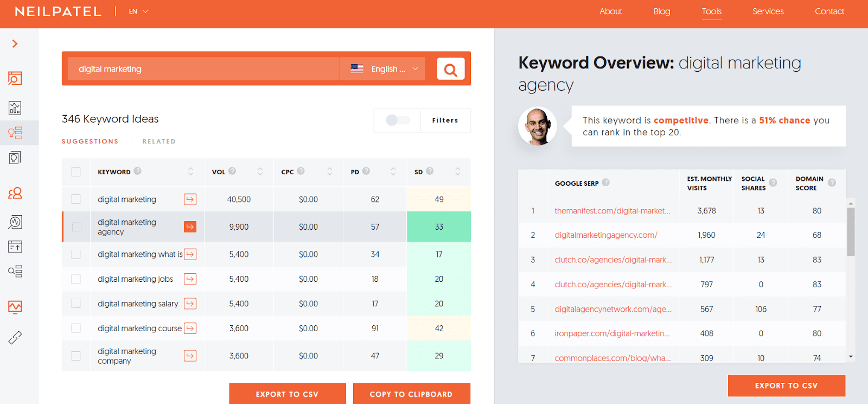868x404 pixels.
Task: Select all keywords header checkbox
Action: [76, 172]
